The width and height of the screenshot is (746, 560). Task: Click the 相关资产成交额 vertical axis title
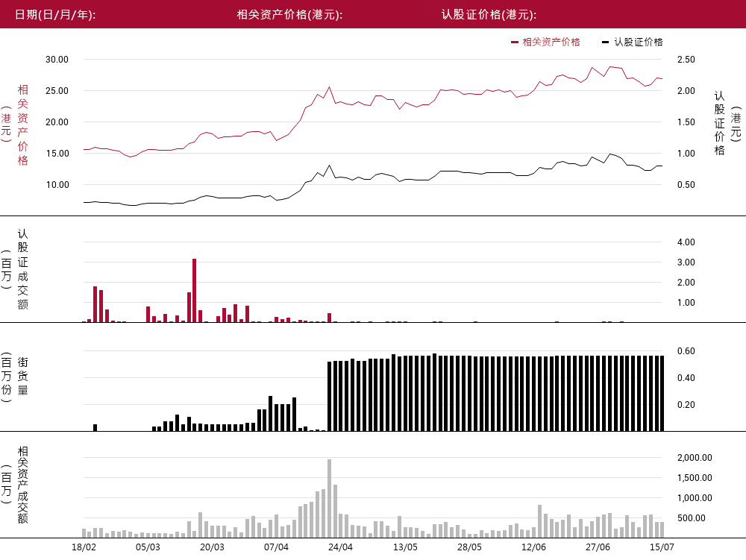22,485
